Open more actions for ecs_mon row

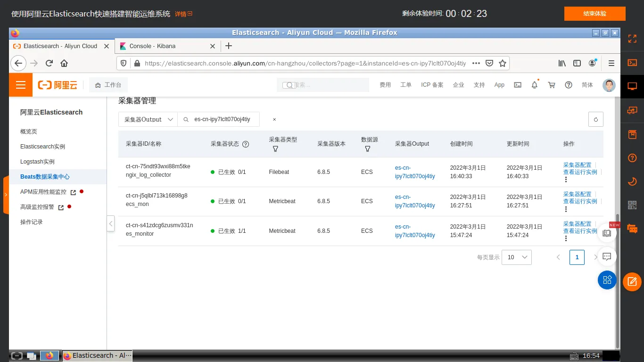click(566, 208)
